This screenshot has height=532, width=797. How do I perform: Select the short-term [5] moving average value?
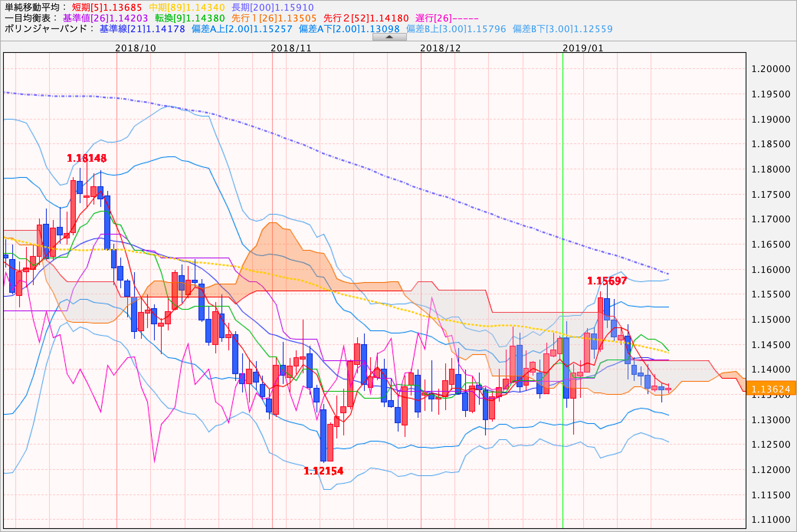107,8
